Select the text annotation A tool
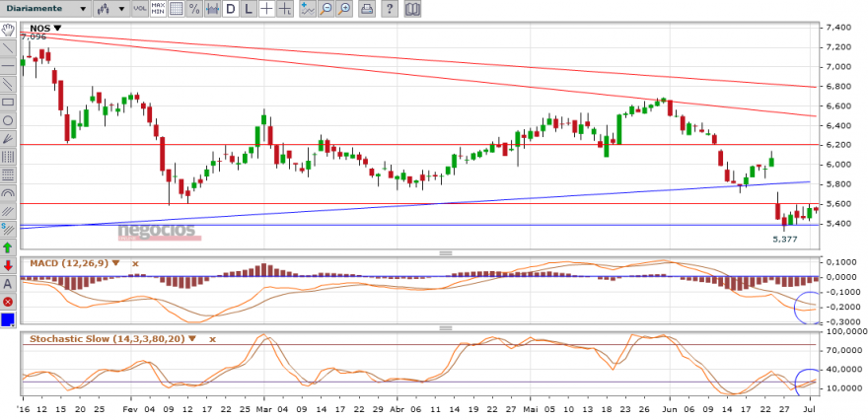 pos(8,284)
